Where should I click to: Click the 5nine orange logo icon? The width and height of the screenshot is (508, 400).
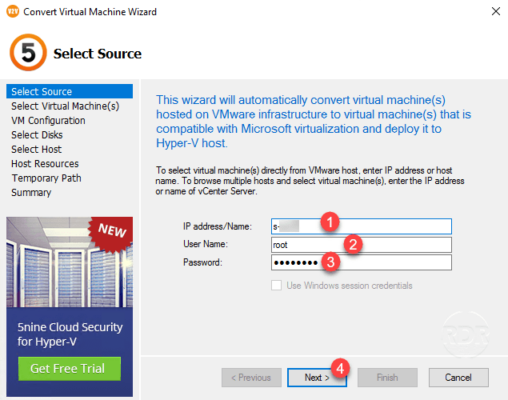tap(28, 52)
